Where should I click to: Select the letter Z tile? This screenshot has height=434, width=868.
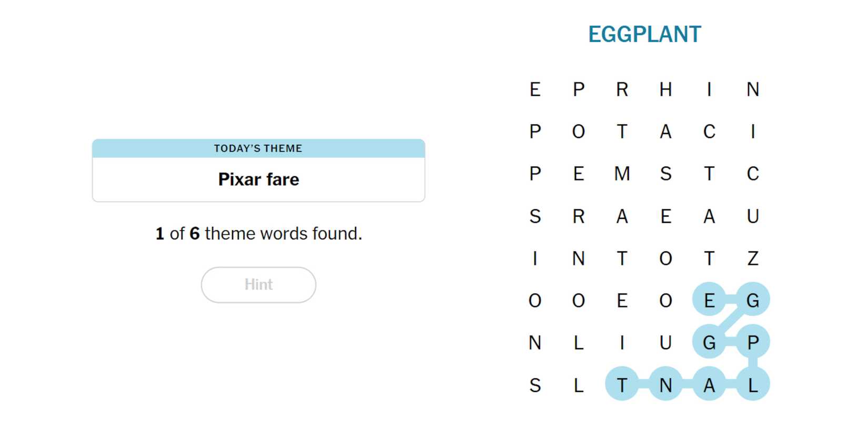pos(753,258)
